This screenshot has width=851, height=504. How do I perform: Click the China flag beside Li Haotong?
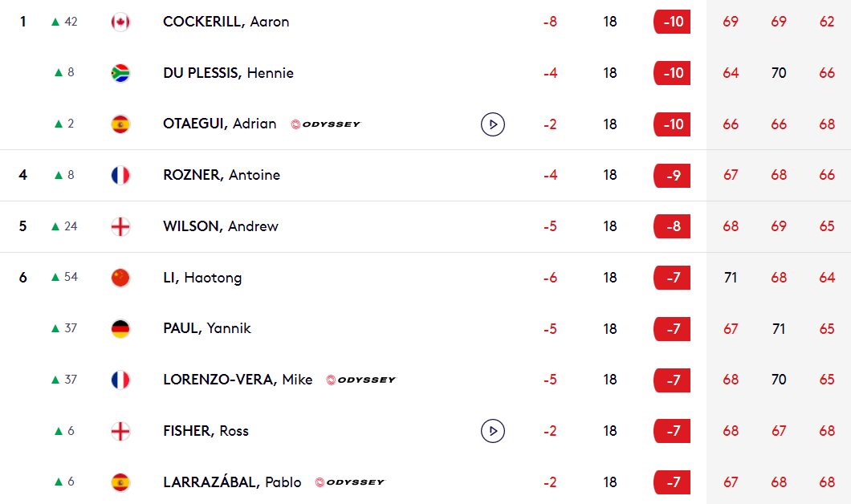click(120, 277)
